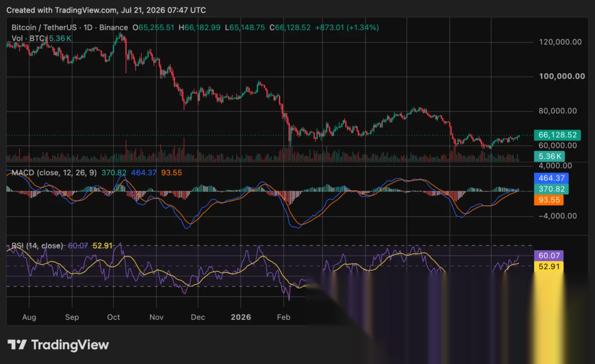Click the yellow 52.91 RSI axis label
The height and width of the screenshot is (364, 595).
click(x=549, y=266)
